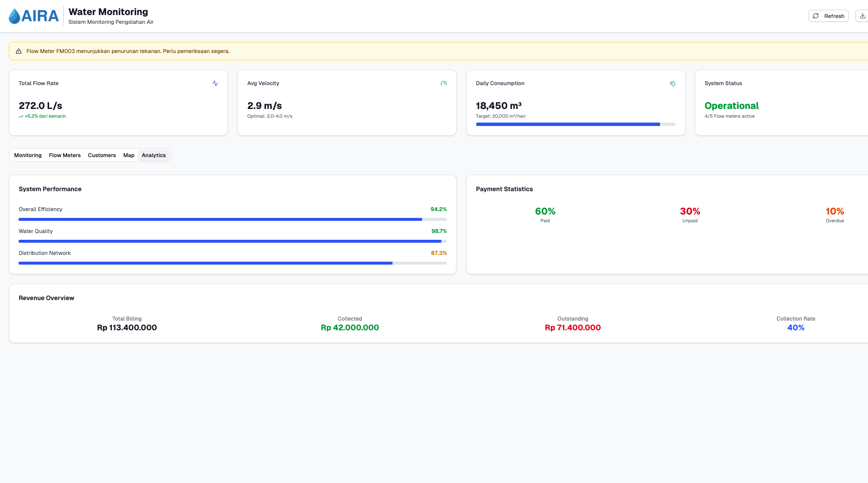Click the 40% Collection Rate value
The height and width of the screenshot is (483, 868).
796,328
